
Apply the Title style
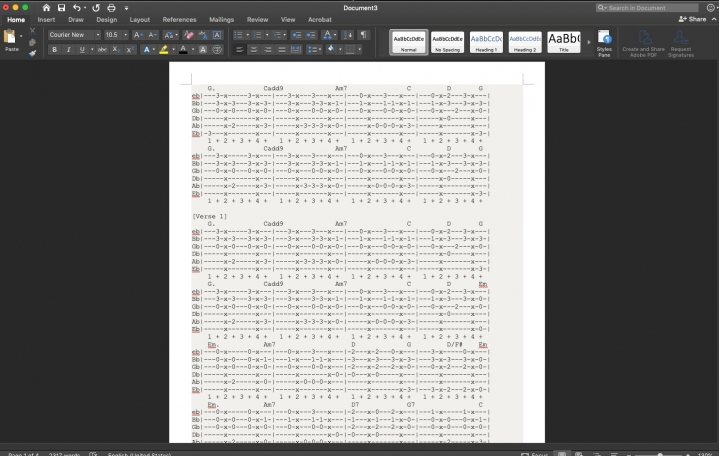564,42
